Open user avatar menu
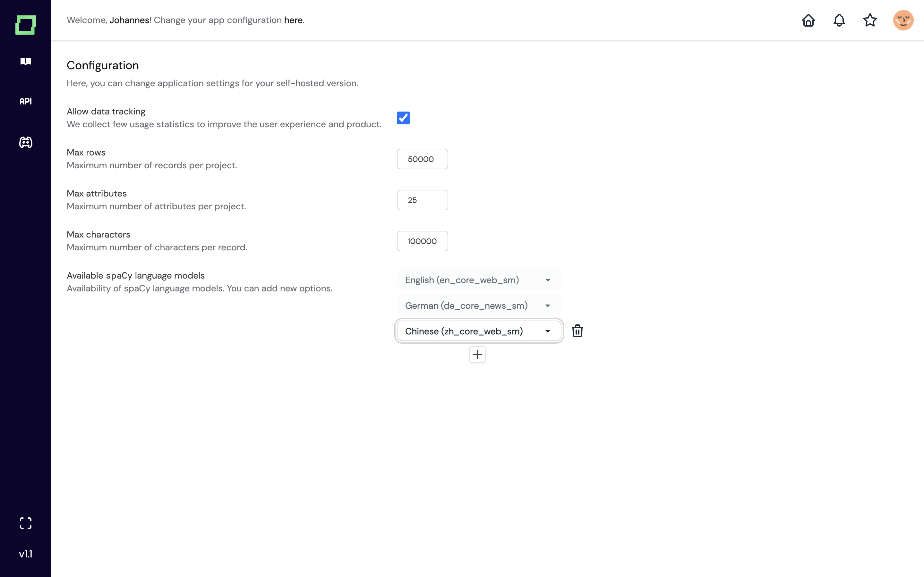Screen dimensions: 924x577 pyautogui.click(x=903, y=20)
